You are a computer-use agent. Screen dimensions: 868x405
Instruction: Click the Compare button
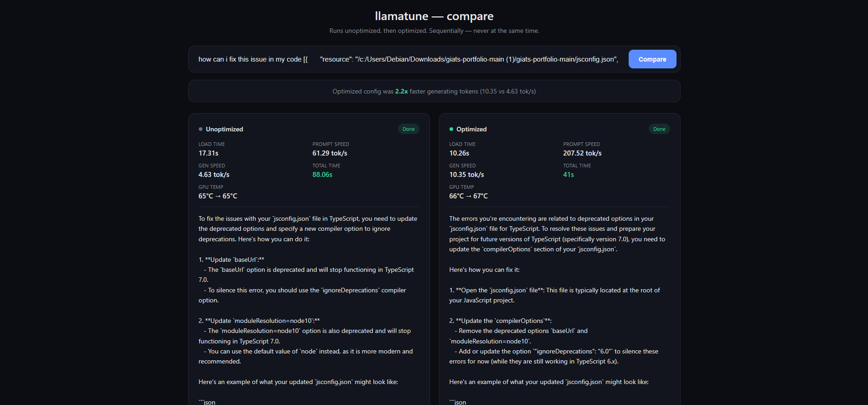[x=652, y=59]
